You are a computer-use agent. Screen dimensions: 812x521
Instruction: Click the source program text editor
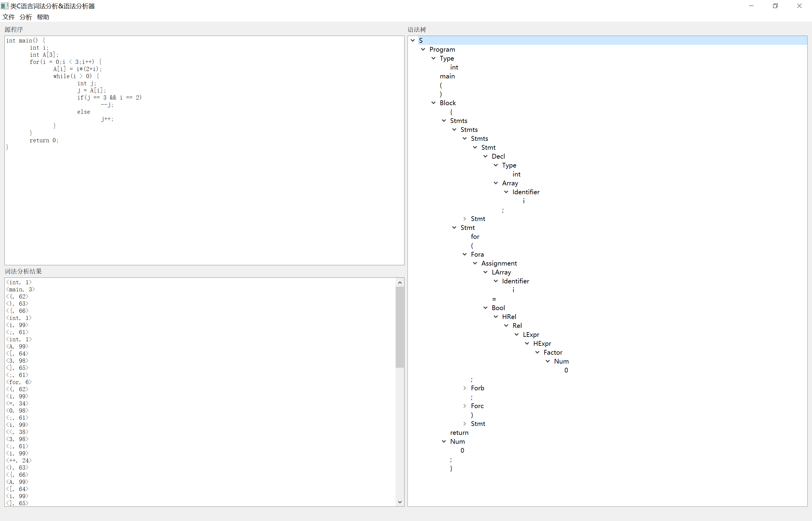point(204,151)
